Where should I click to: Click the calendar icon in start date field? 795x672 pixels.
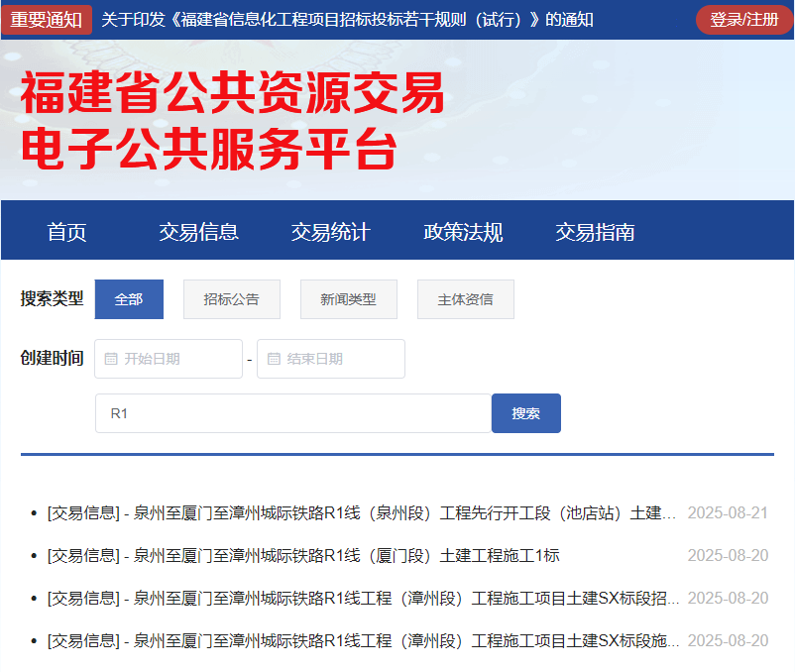(111, 359)
